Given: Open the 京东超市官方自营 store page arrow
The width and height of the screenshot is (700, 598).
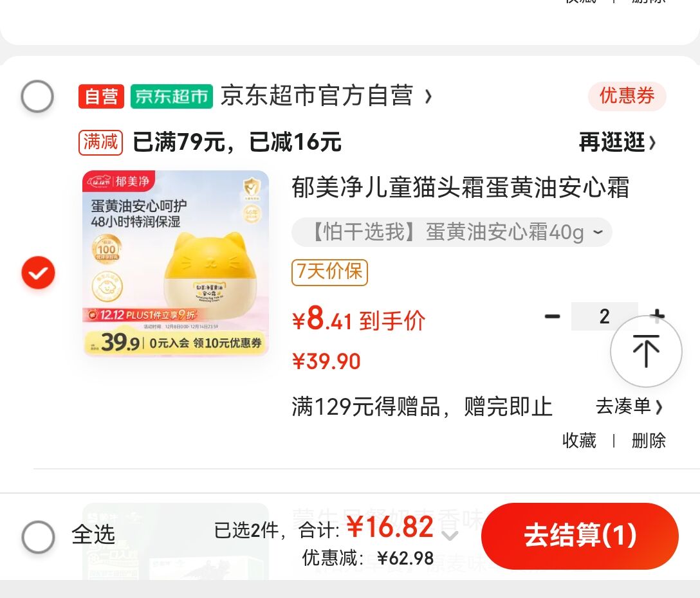Looking at the screenshot, I should click(428, 96).
